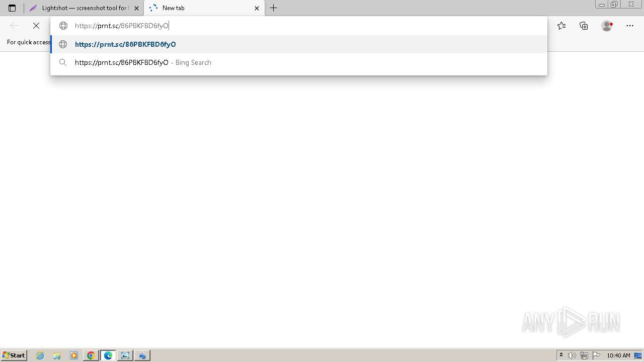Open the Collections icon
Viewport: 644px width, 362px height.
point(584,26)
